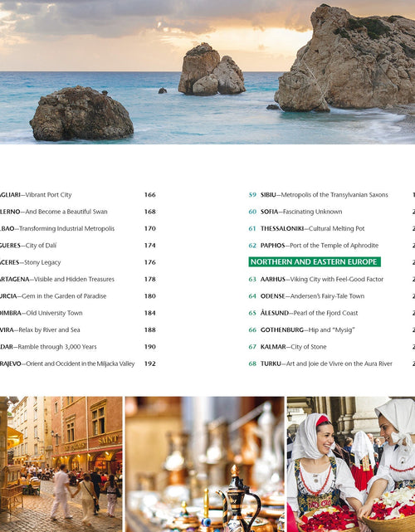Select THESSALONIKI Cultural Melting Pot entry

pyautogui.click(x=313, y=229)
